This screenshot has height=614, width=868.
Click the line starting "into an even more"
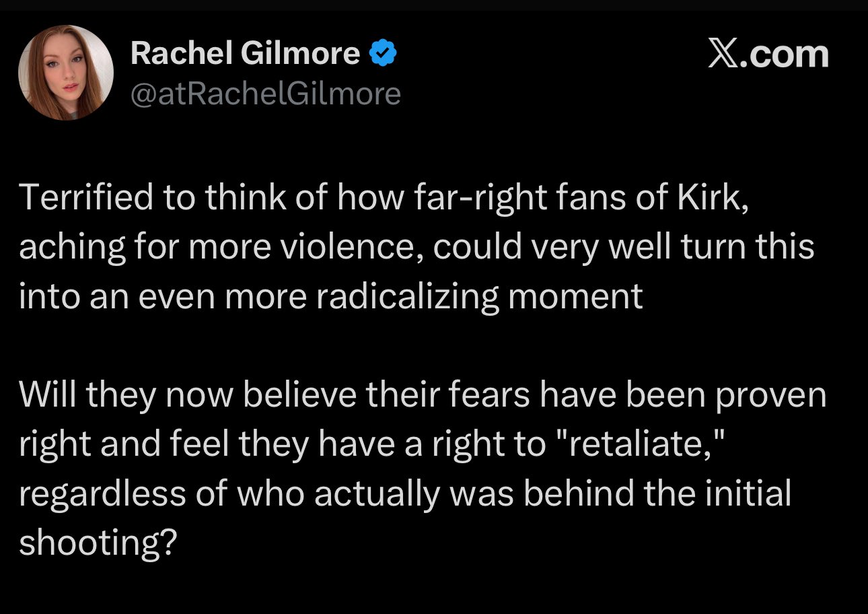331,297
